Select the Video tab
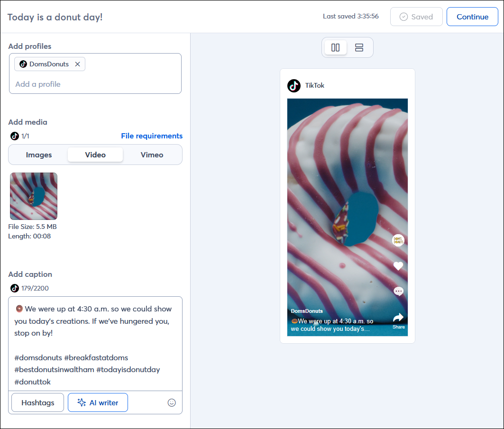Image resolution: width=504 pixels, height=429 pixels. (95, 155)
